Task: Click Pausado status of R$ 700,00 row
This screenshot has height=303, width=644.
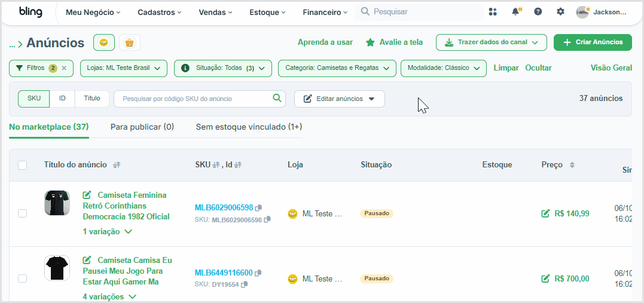Action: coord(377,278)
